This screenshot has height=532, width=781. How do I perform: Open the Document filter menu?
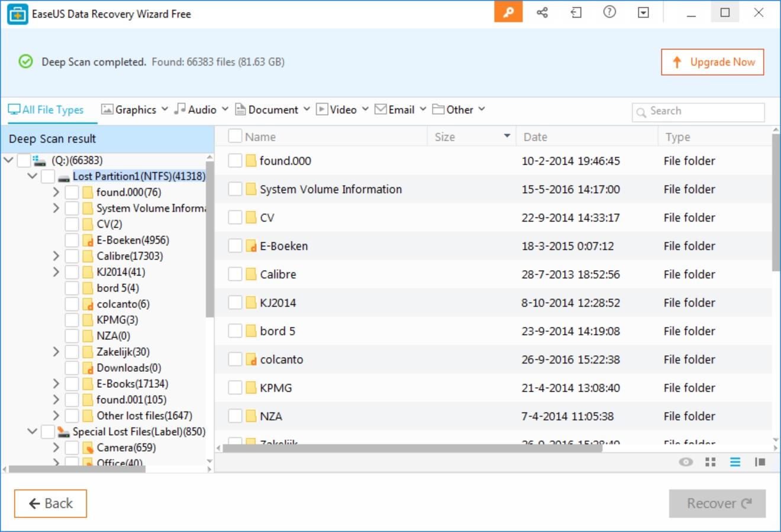click(x=273, y=109)
